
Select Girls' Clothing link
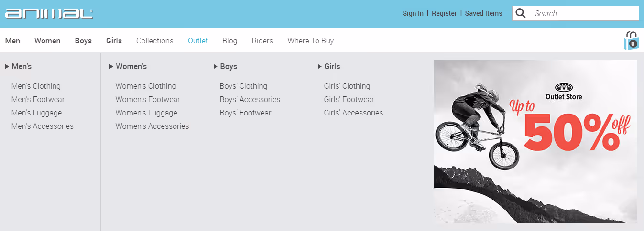click(347, 86)
